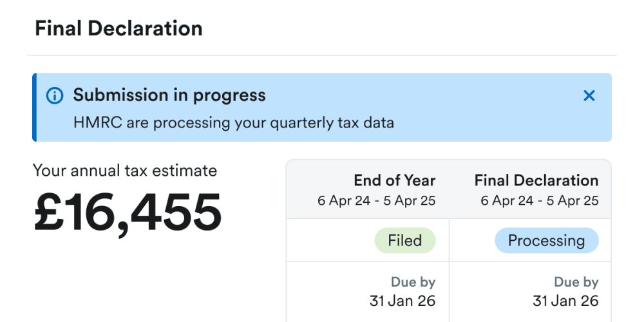Click the Your annual tax estimate label

click(125, 171)
